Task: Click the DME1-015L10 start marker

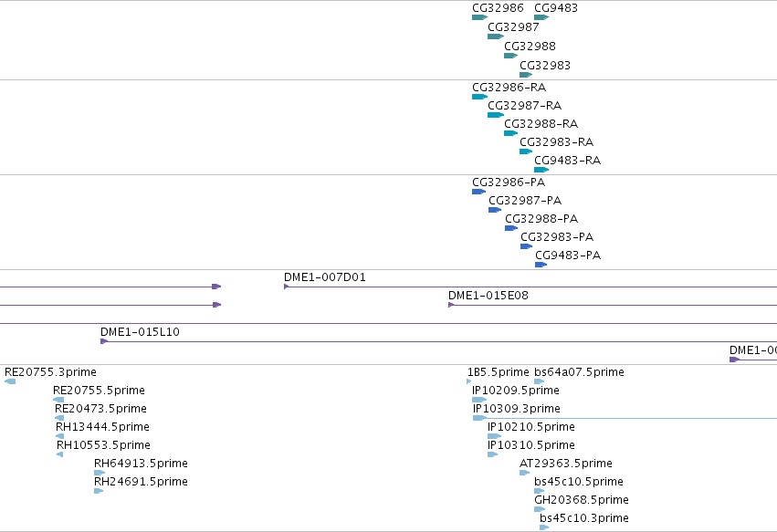Action: click(x=104, y=341)
